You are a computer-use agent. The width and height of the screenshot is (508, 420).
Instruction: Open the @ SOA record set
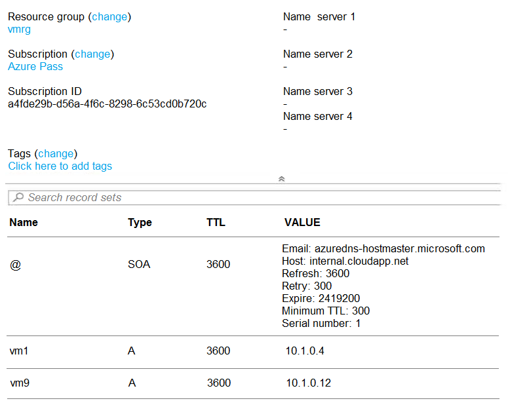[x=253, y=286]
